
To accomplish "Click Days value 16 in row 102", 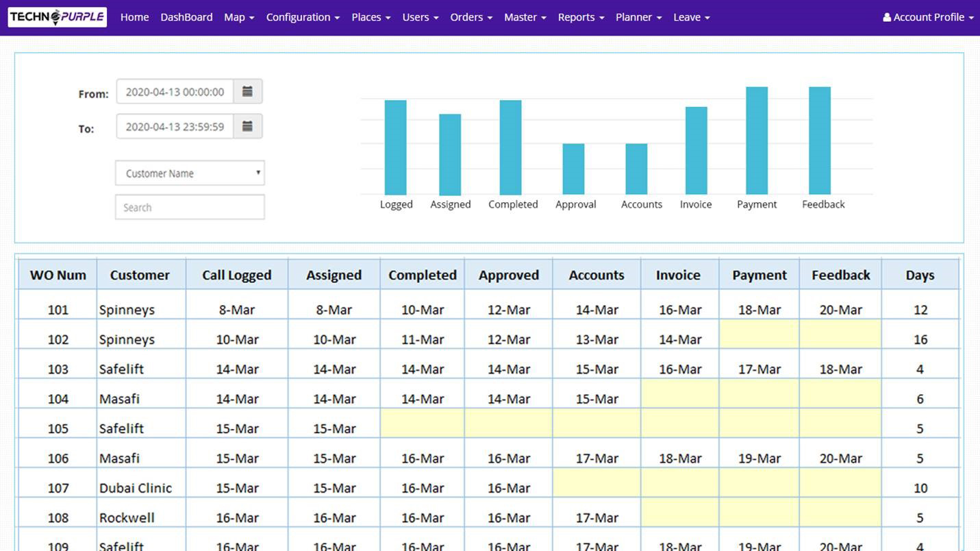I will [x=920, y=339].
